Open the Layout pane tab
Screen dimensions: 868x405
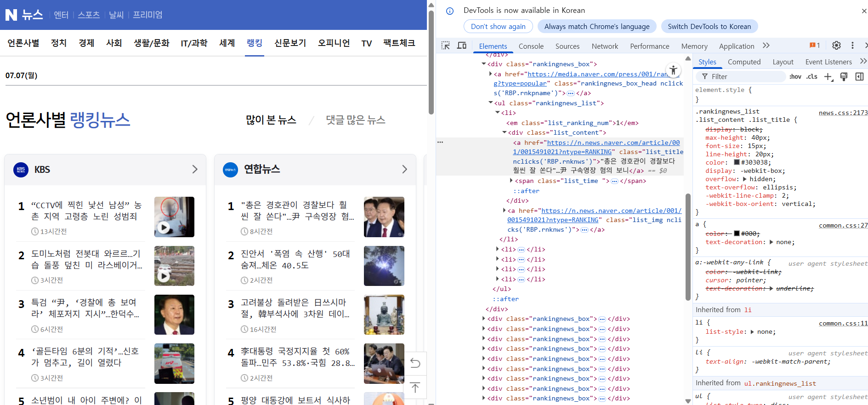point(783,62)
